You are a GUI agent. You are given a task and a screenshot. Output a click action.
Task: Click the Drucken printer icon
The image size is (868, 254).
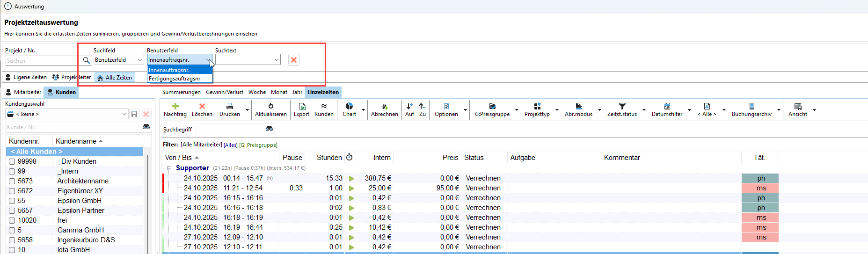(229, 107)
